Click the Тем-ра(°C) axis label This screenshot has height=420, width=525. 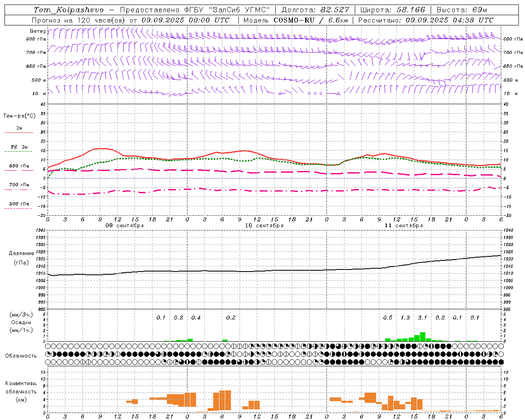19,116
